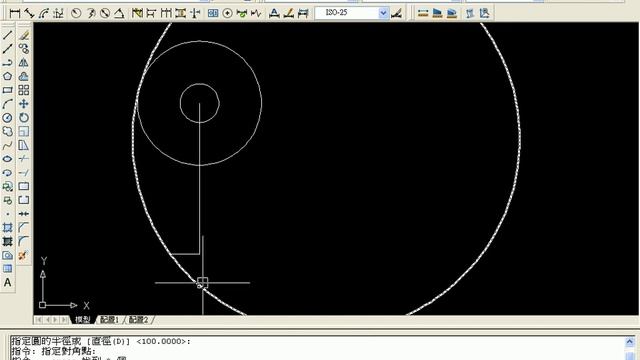Screen dimensions: 640x360
Task: Select the Rotate tool
Action: point(24,118)
